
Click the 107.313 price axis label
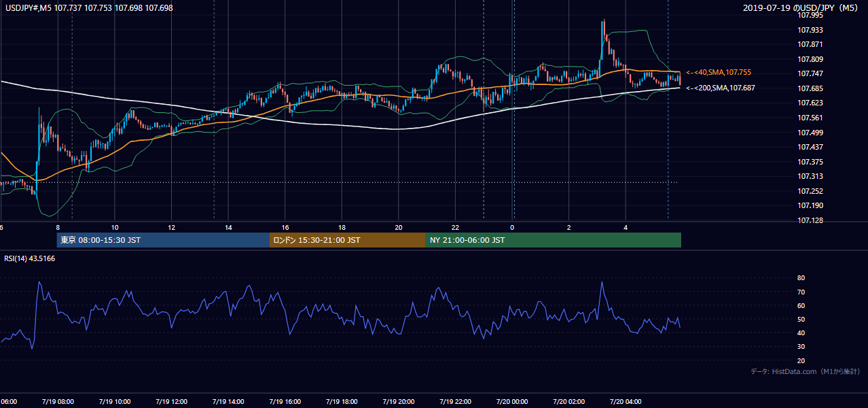[x=812, y=176]
